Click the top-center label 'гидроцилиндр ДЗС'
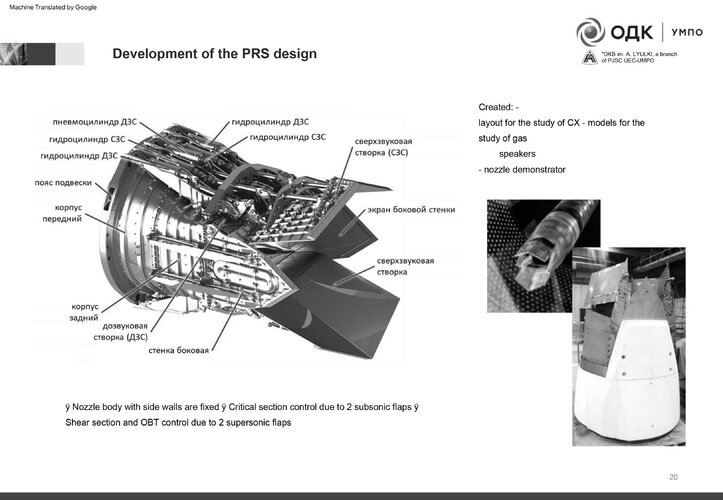The image size is (723, 500). 270,122
